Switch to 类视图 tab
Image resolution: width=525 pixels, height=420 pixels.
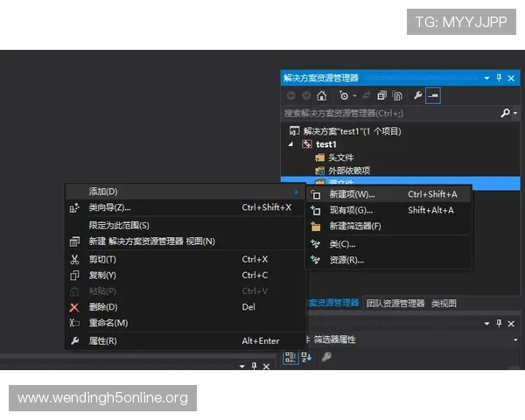(444, 304)
